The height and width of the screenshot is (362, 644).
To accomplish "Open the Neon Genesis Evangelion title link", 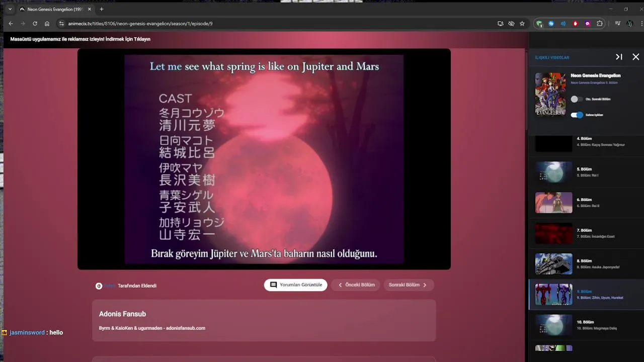I will tap(596, 75).
